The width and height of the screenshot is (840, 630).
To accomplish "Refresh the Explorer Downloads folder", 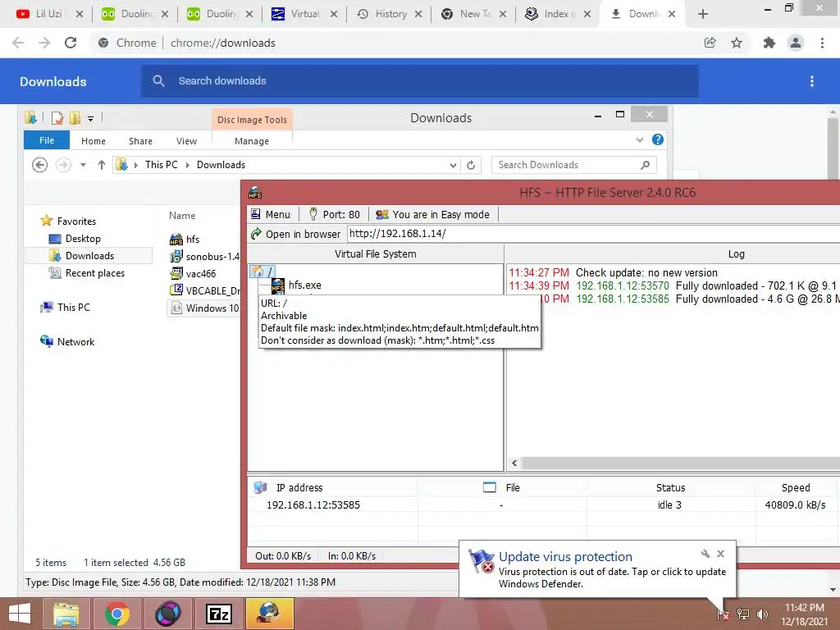I will point(471,165).
